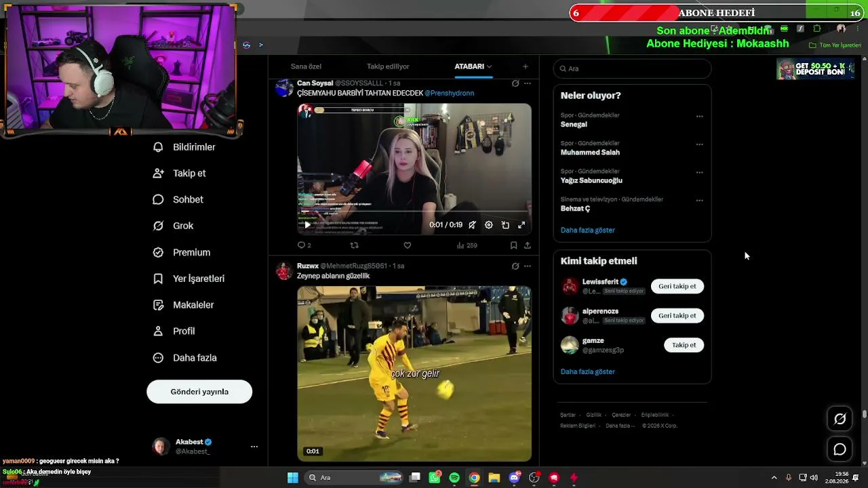Viewport: 868px width, 488px height.
Task: Repost Can Soysal's post
Action: (x=354, y=245)
